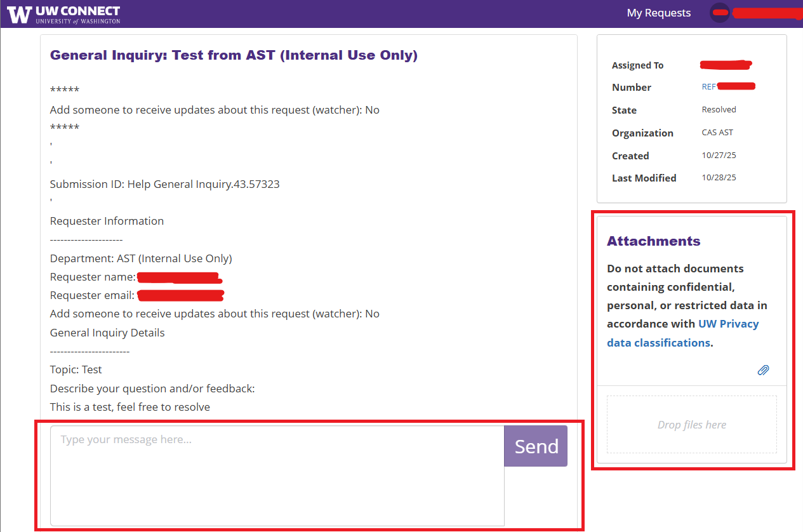Open the profile avatar menu in the header
803x532 pixels.
tap(719, 12)
